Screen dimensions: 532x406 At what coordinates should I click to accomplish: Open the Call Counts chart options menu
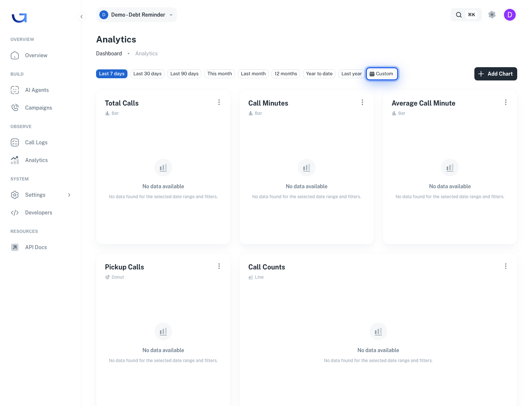(506, 266)
